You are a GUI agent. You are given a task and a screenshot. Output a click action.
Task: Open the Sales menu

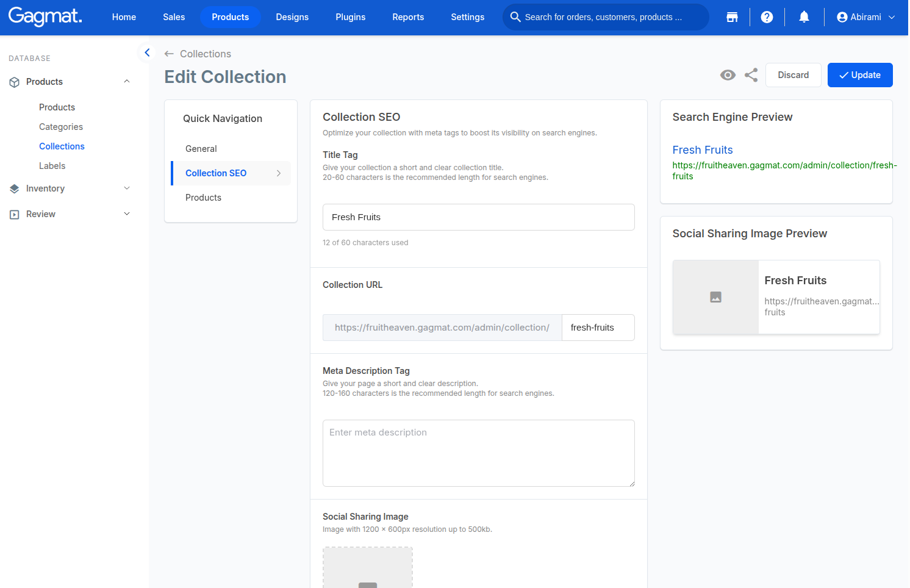click(174, 17)
